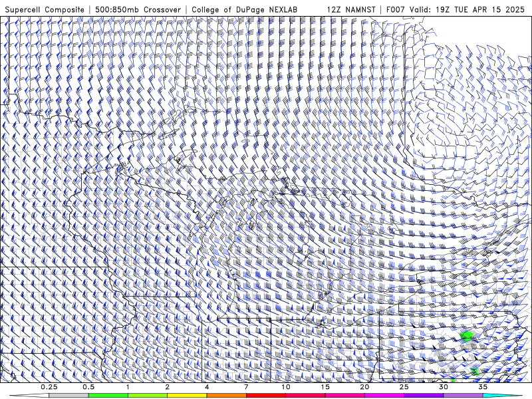Select the magenta 20–25 legend segment
This screenshot has height=399, width=532.
[x=384, y=396]
